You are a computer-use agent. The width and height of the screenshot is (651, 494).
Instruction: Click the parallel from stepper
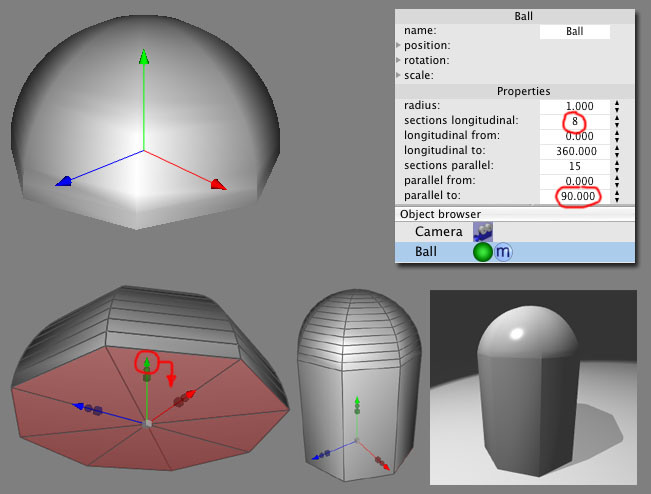tap(617, 181)
